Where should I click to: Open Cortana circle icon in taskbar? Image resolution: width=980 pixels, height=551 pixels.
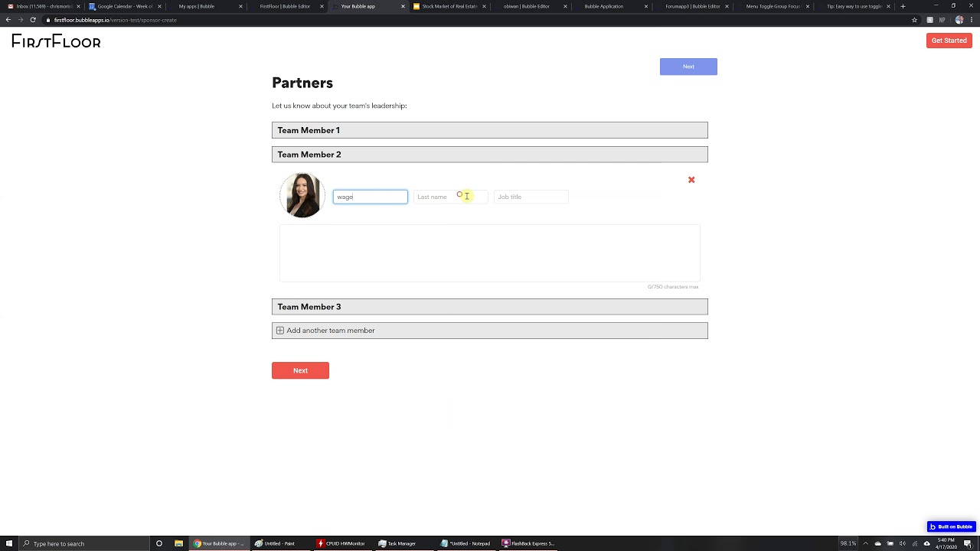pos(158,543)
